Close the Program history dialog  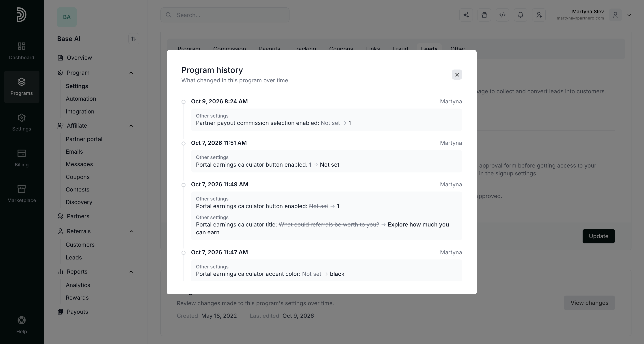coord(457,74)
